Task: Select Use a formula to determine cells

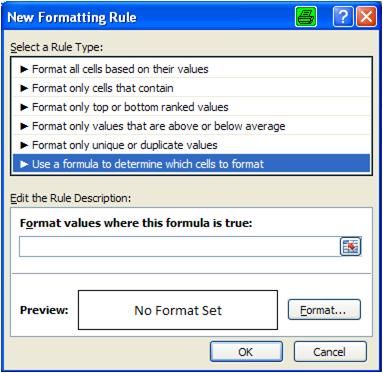Action: click(x=191, y=164)
